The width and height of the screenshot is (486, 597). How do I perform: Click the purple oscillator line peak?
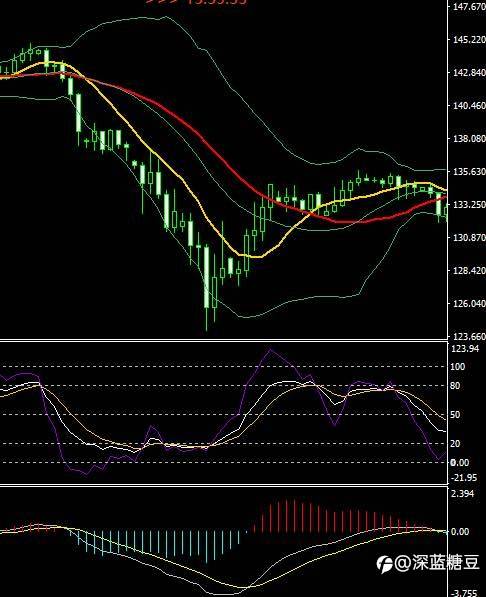point(270,349)
